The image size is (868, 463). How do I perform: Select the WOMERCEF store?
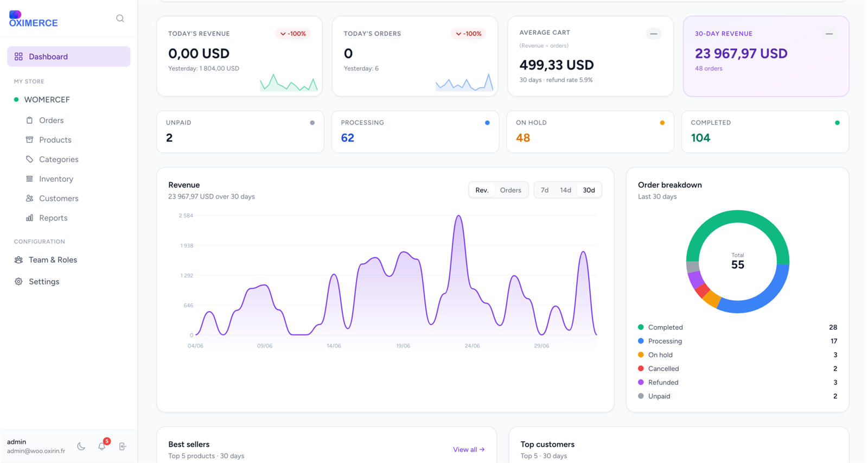(x=47, y=99)
